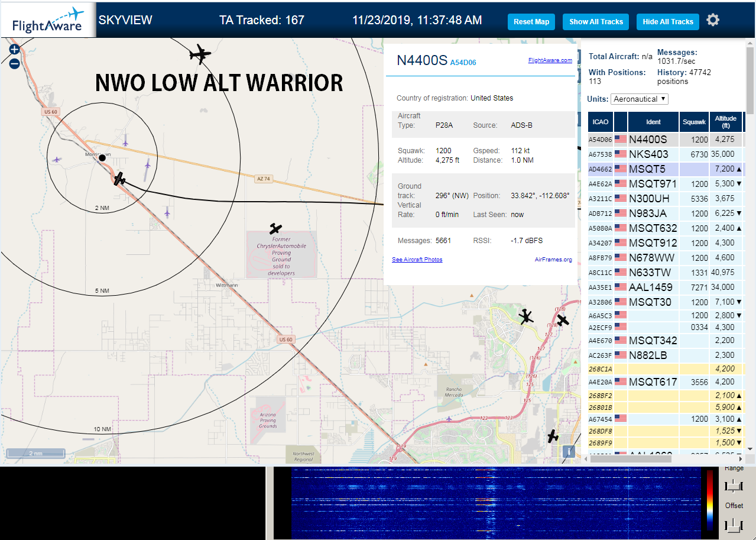The height and width of the screenshot is (540, 756).
Task: Open See Aircraft Photos link
Action: pos(417,260)
